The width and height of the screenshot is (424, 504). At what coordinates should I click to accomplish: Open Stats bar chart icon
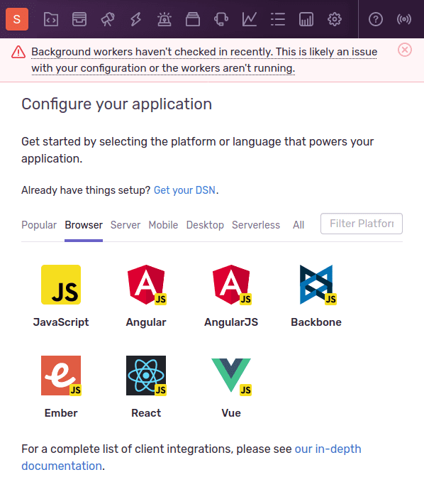(306, 19)
